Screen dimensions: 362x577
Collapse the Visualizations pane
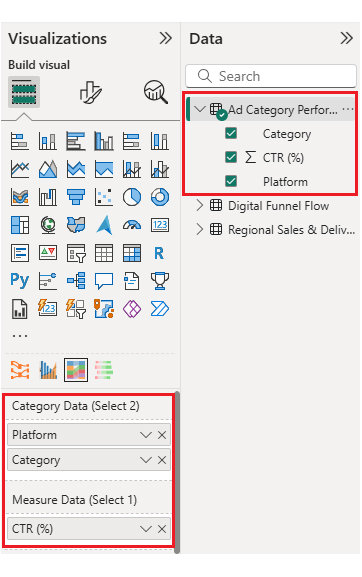point(166,38)
